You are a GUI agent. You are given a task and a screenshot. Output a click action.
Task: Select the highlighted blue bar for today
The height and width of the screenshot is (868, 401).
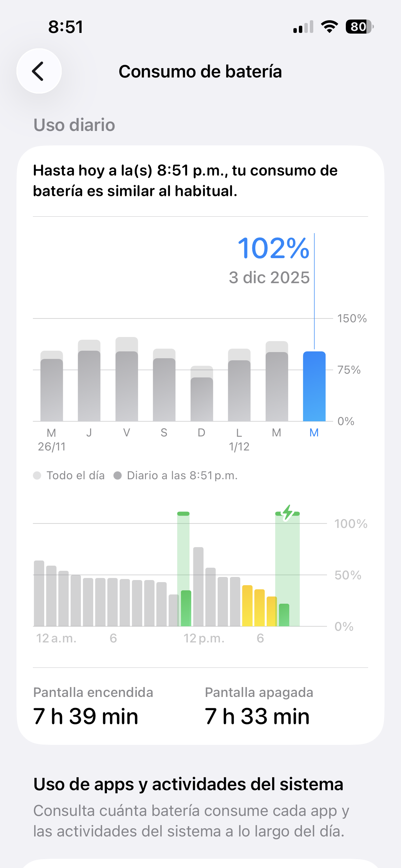[314, 386]
